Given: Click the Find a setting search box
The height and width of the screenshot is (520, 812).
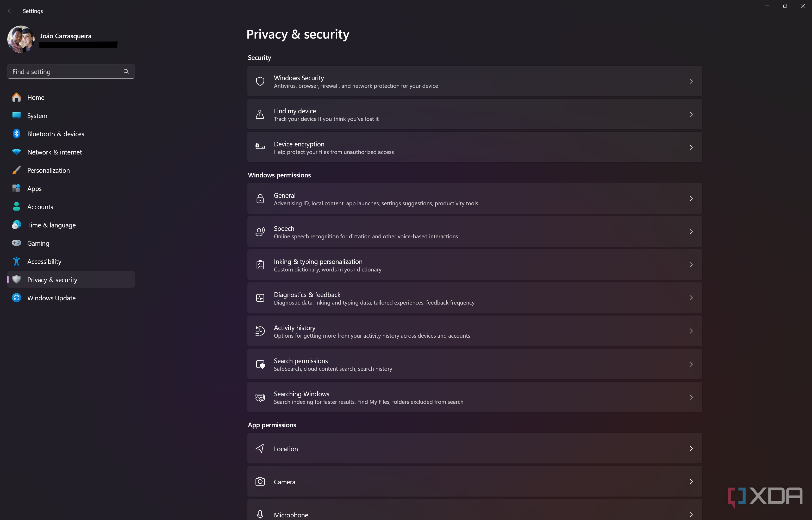Looking at the screenshot, I should click(x=71, y=72).
